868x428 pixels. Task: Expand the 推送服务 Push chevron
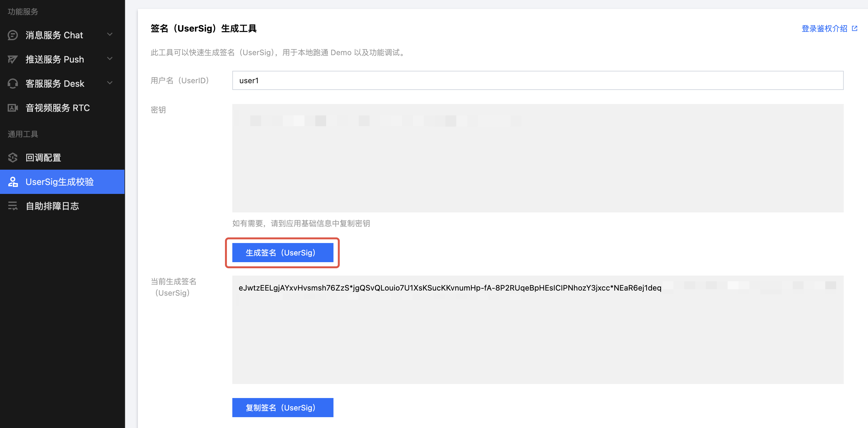coord(109,59)
